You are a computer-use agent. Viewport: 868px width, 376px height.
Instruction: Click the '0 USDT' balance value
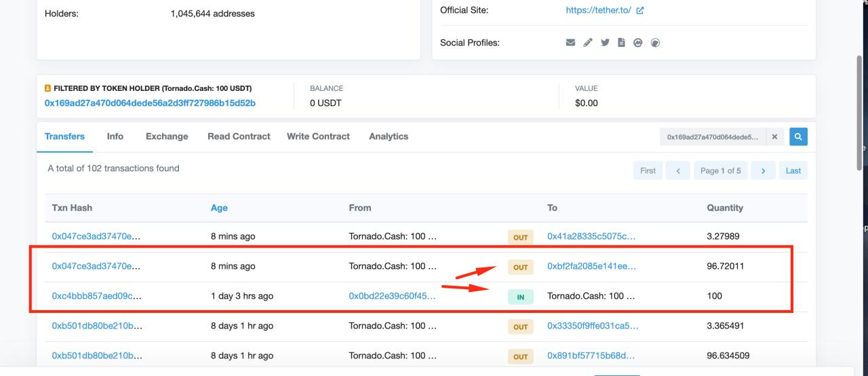(x=325, y=103)
